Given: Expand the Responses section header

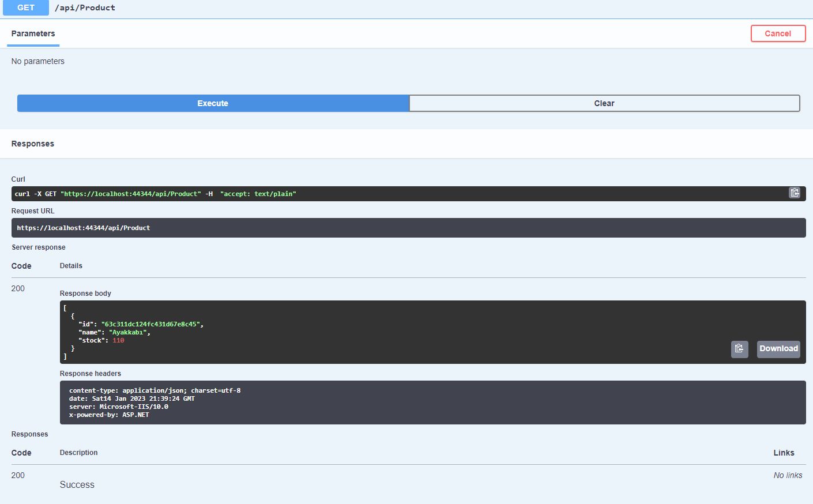Looking at the screenshot, I should tap(32, 144).
